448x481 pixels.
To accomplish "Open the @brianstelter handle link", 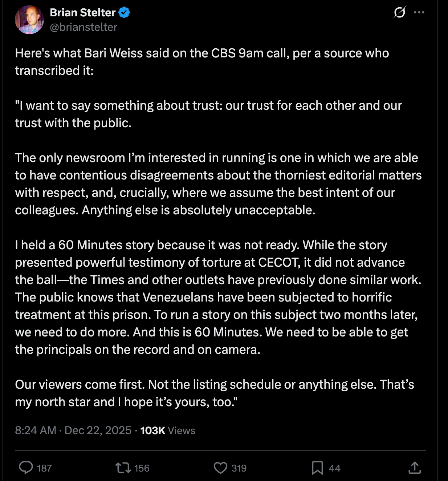I will [84, 27].
